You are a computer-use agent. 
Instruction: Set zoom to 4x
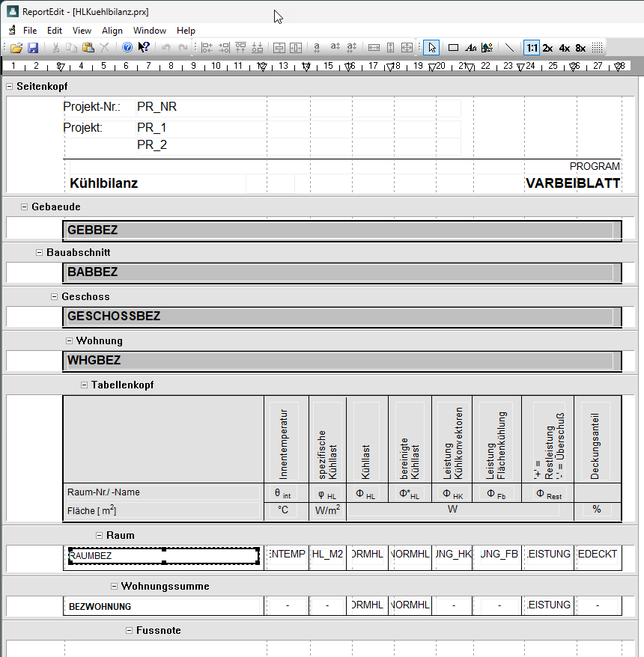click(x=565, y=48)
